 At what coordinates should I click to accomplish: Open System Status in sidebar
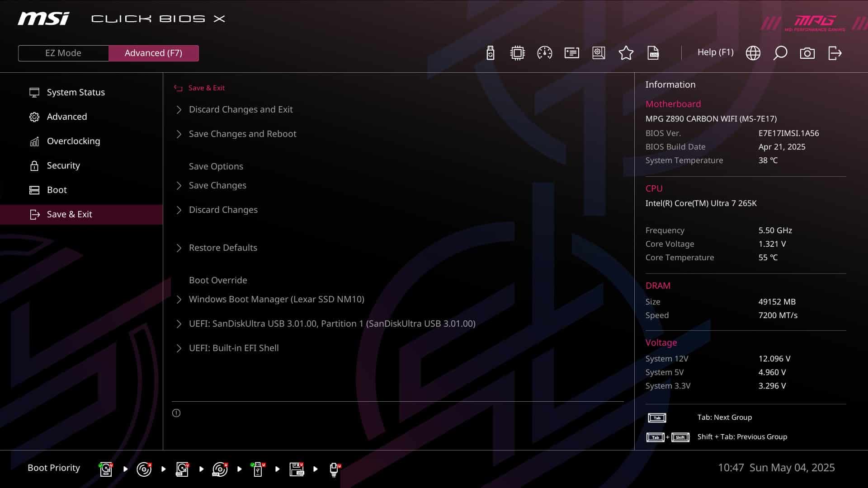pyautogui.click(x=81, y=92)
